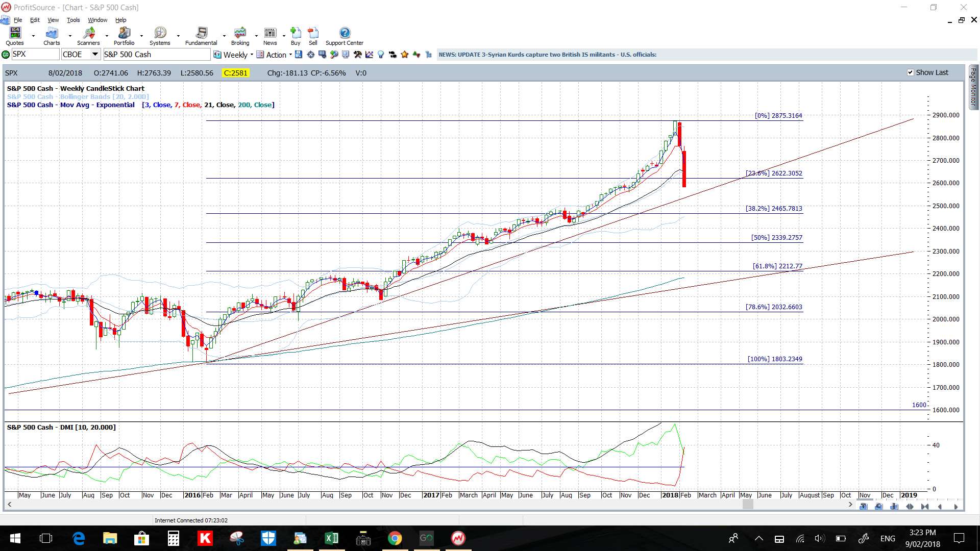The width and height of the screenshot is (980, 551).
Task: Open the Windows Start button
Action: click(15, 538)
